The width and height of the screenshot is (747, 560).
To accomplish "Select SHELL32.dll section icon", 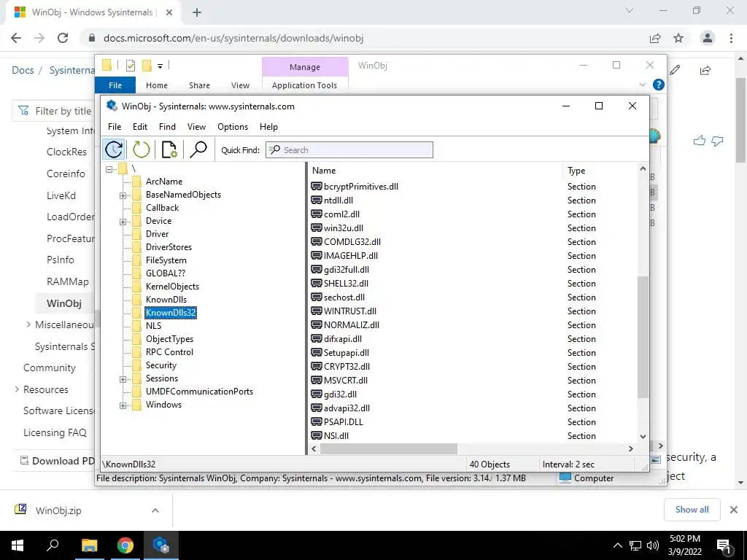I will coord(317,284).
